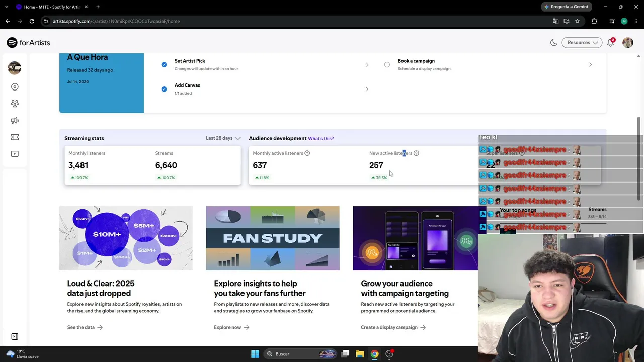
Task: Select the Monthly listeners value 3,481
Action: (x=78, y=165)
